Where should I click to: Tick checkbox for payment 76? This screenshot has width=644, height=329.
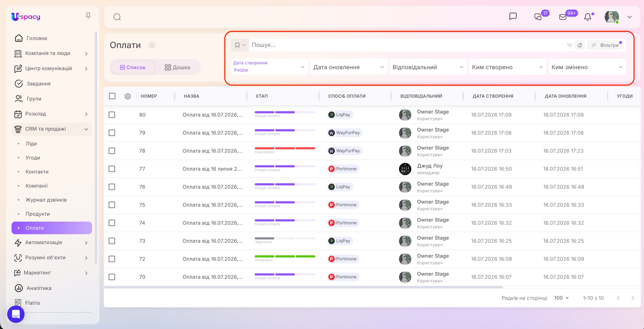[112, 187]
